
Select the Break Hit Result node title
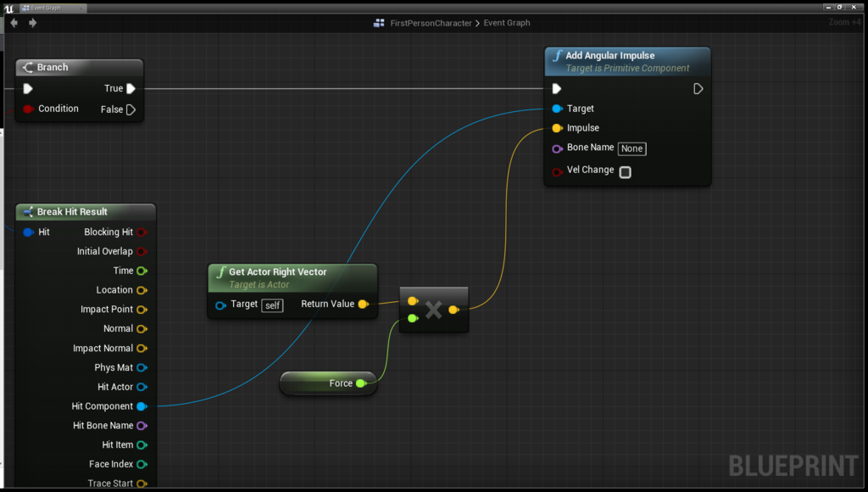click(x=72, y=212)
